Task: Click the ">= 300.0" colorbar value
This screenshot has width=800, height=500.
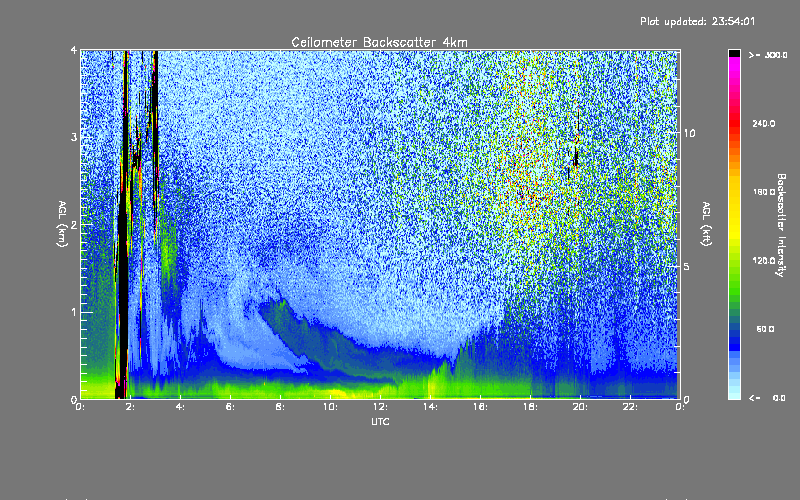Action: pos(768,55)
